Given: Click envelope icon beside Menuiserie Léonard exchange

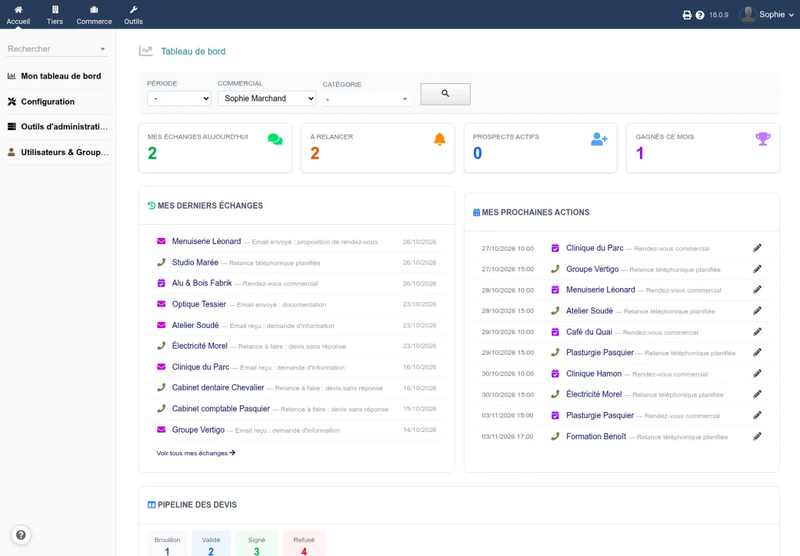Looking at the screenshot, I should pyautogui.click(x=161, y=241).
